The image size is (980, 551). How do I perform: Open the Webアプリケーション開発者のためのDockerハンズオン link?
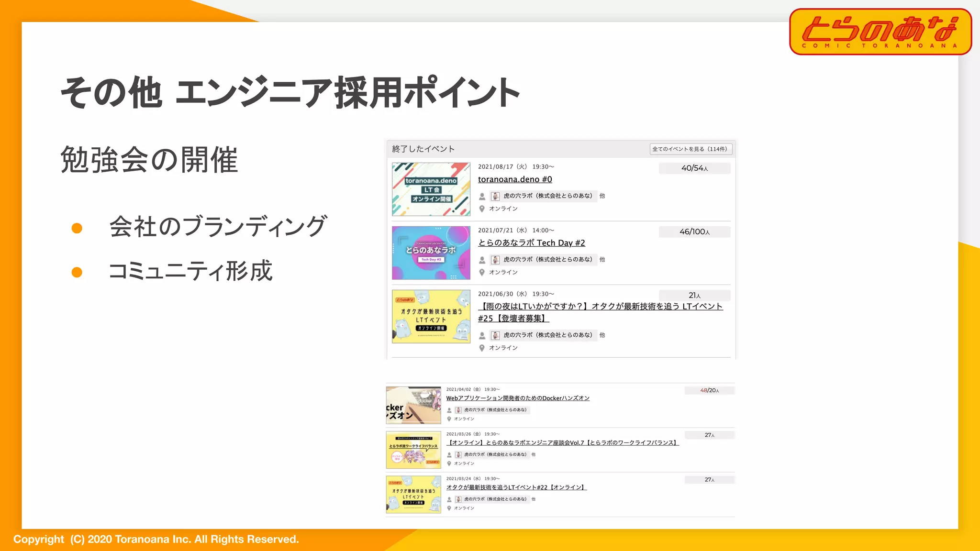(518, 398)
